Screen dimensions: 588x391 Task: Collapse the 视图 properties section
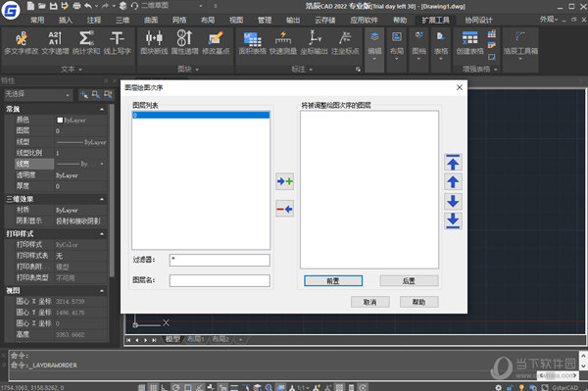tap(102, 290)
